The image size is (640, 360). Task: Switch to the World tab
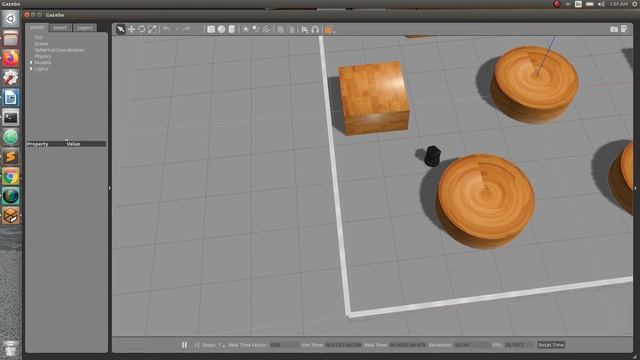pyautogui.click(x=37, y=27)
